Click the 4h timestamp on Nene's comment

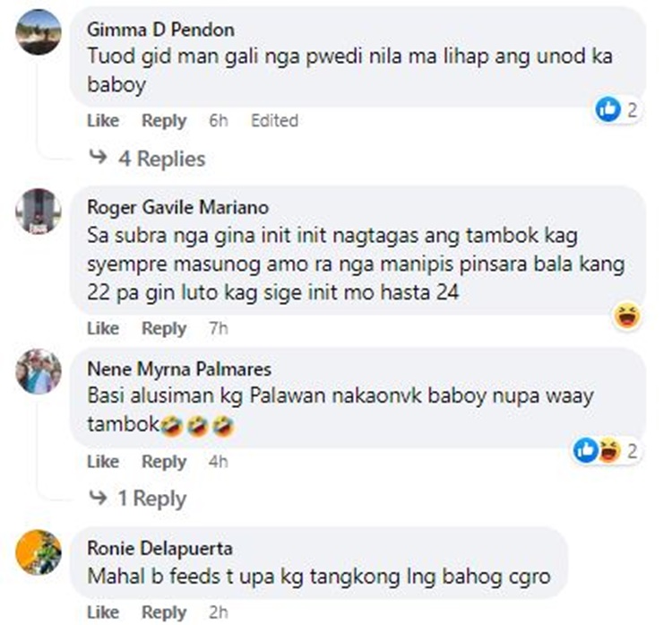click(218, 462)
